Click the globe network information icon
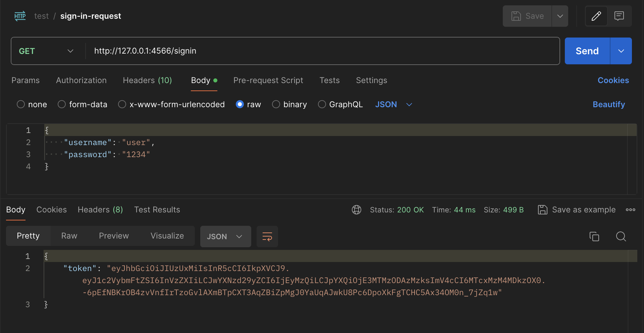644x333 pixels. (357, 210)
